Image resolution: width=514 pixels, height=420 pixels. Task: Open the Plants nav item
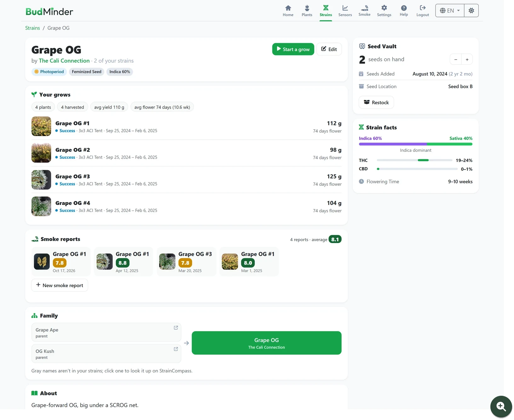[x=307, y=11]
